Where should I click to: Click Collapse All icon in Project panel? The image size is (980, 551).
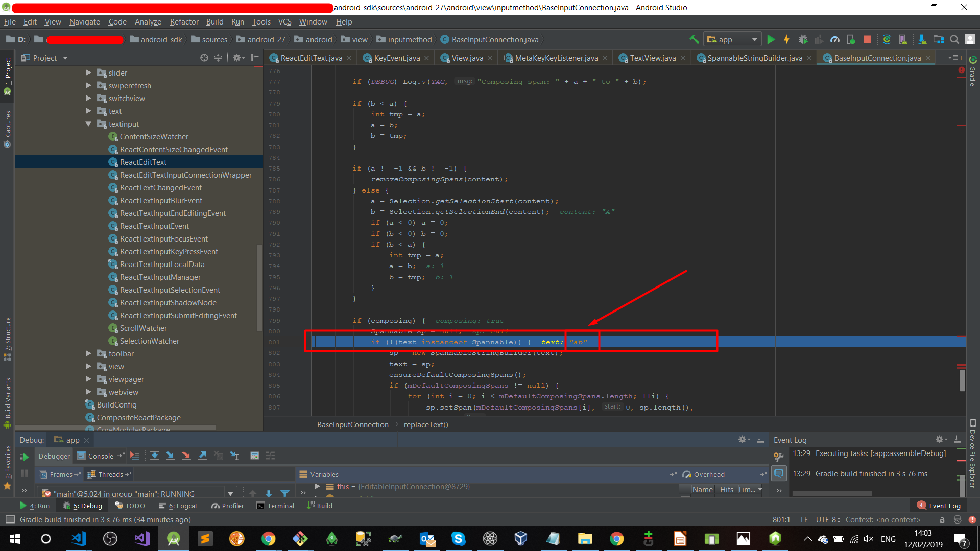pyautogui.click(x=218, y=58)
